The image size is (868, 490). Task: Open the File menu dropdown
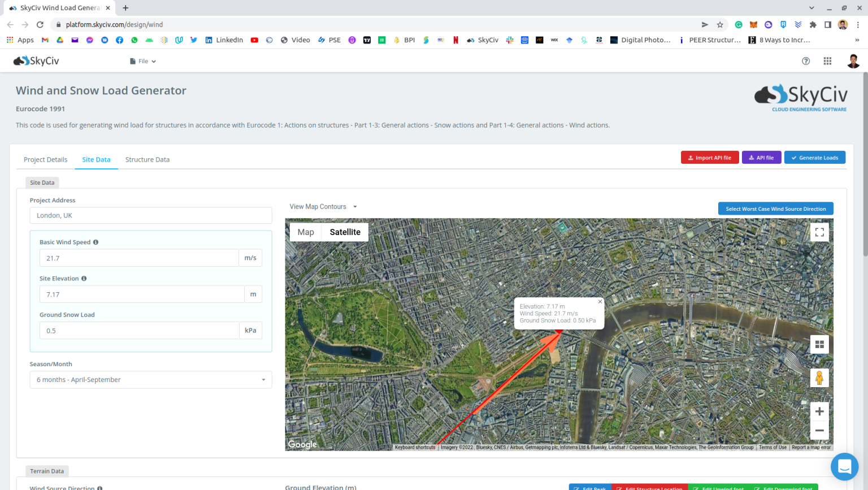(143, 61)
